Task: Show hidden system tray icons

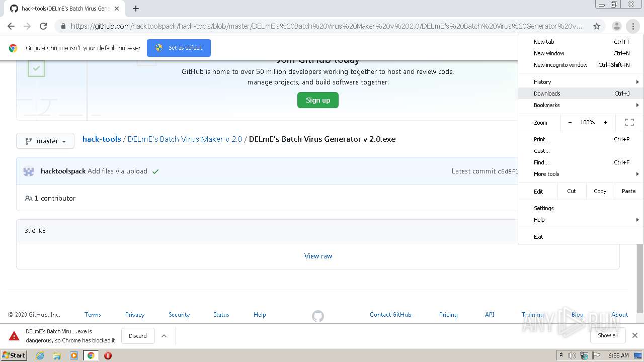Action: [561, 355]
